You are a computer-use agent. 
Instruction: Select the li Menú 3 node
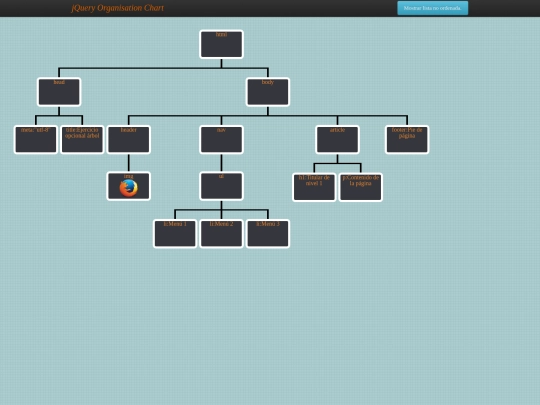(268, 233)
